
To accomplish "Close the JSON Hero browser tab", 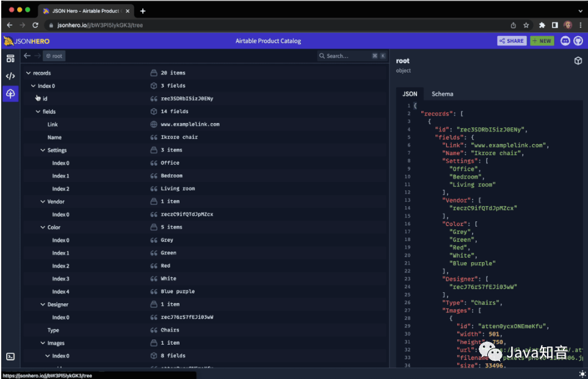I will pyautogui.click(x=128, y=11).
